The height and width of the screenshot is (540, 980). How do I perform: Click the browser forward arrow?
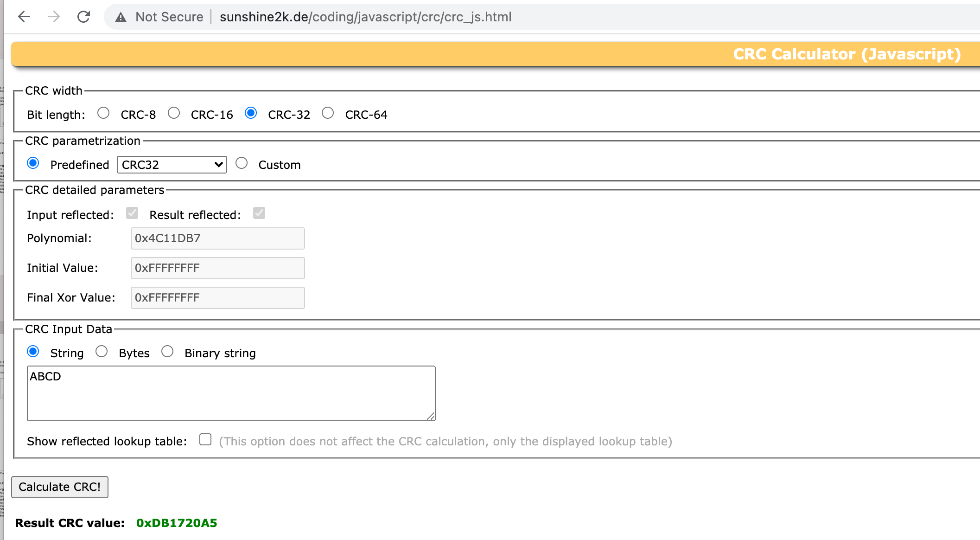[54, 17]
